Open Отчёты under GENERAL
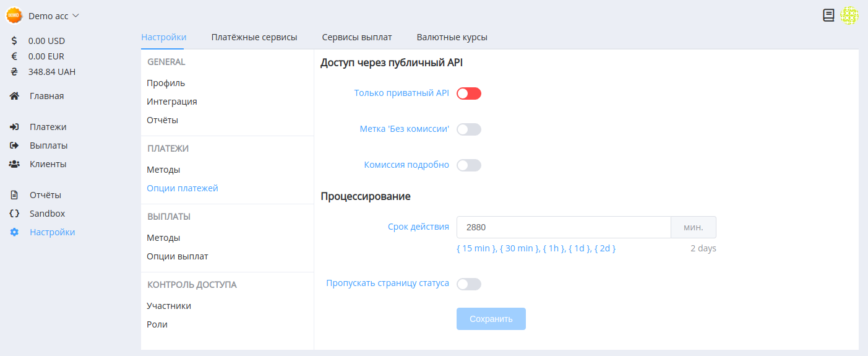 pyautogui.click(x=162, y=120)
